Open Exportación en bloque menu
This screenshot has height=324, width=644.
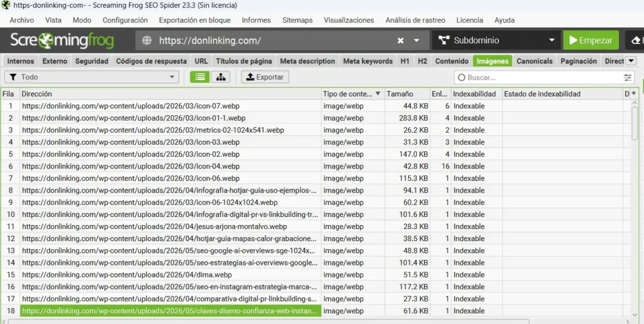[x=195, y=20]
